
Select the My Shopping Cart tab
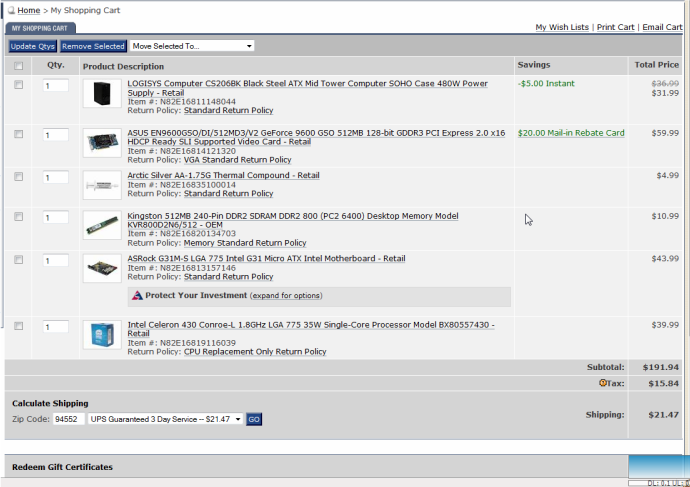coord(40,28)
